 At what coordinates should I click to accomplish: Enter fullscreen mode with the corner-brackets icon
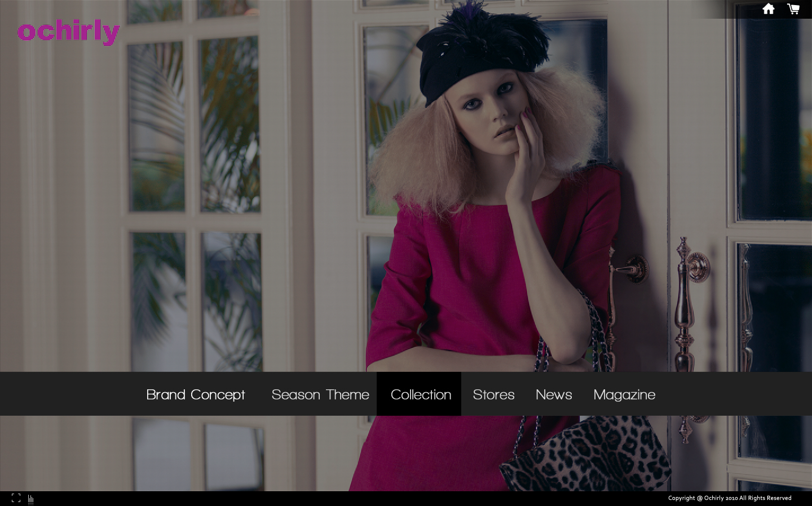click(16, 498)
